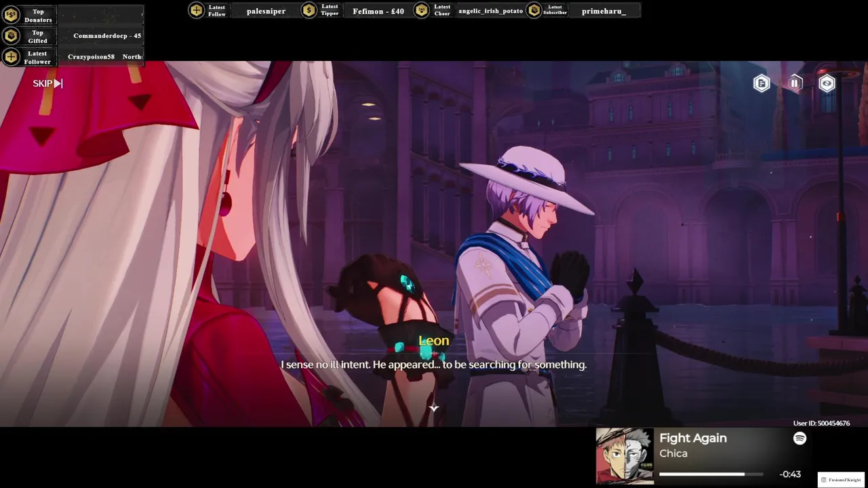Skip the cutscene with SKIP button

(x=47, y=83)
